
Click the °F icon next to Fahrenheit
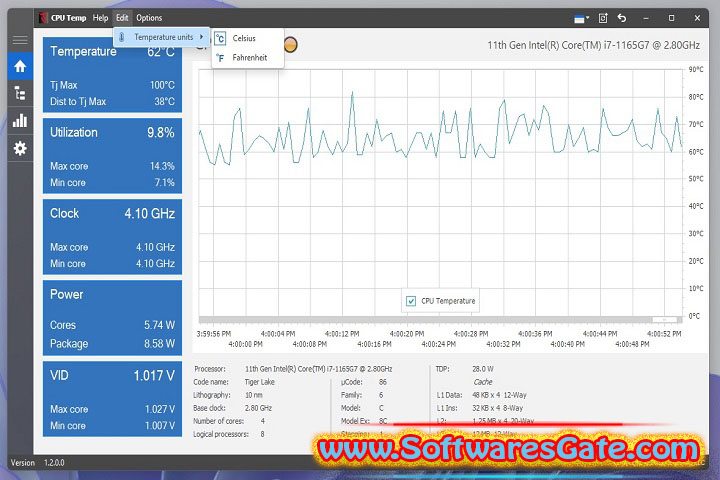(x=220, y=58)
